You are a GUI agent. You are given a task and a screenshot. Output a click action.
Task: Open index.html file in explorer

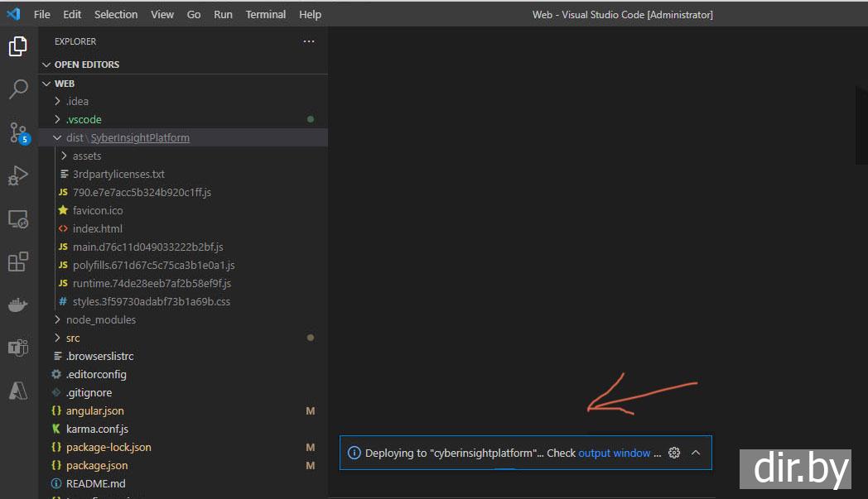tap(97, 228)
